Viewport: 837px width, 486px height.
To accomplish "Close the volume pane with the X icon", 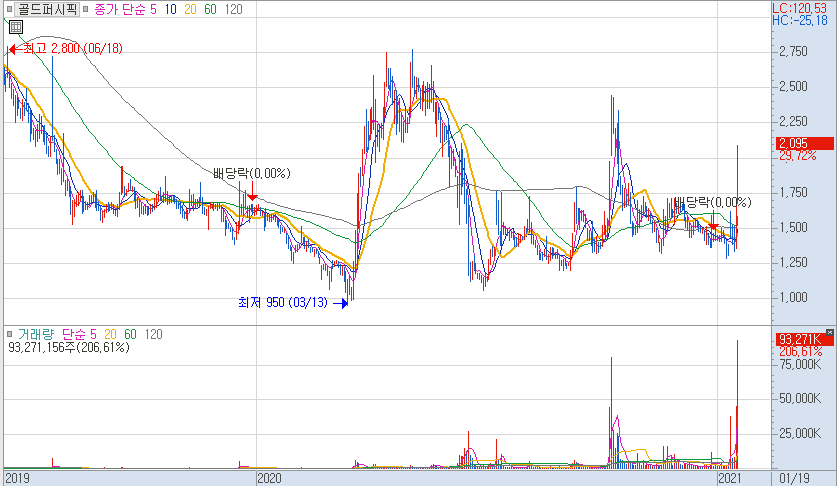I will point(830,333).
